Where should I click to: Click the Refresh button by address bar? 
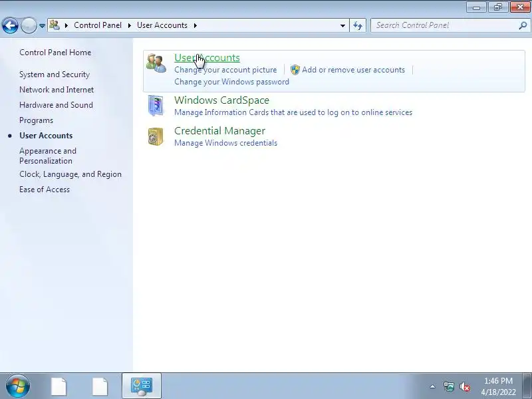358,25
